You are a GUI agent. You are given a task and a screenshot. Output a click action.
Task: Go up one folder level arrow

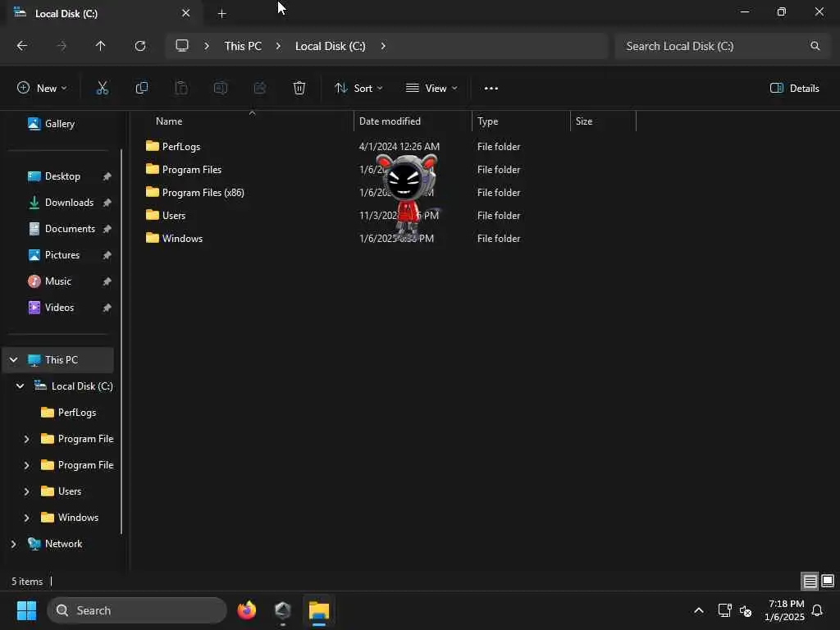click(100, 46)
